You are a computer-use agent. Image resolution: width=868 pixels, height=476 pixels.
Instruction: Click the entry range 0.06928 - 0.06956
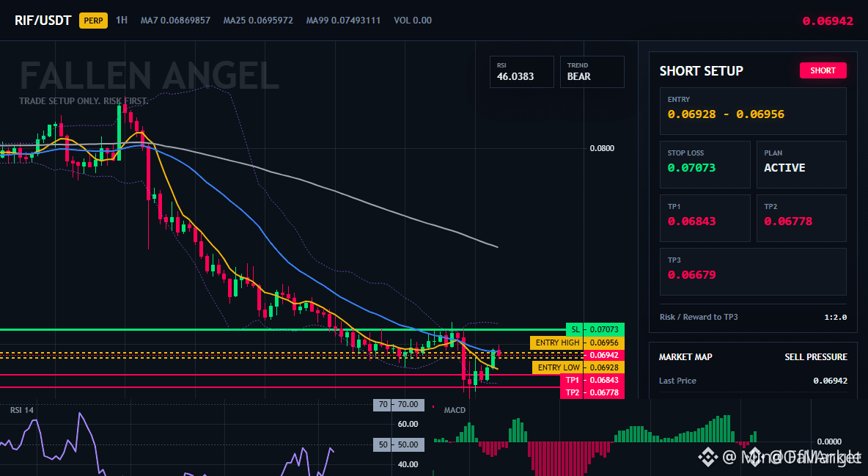[726, 114]
